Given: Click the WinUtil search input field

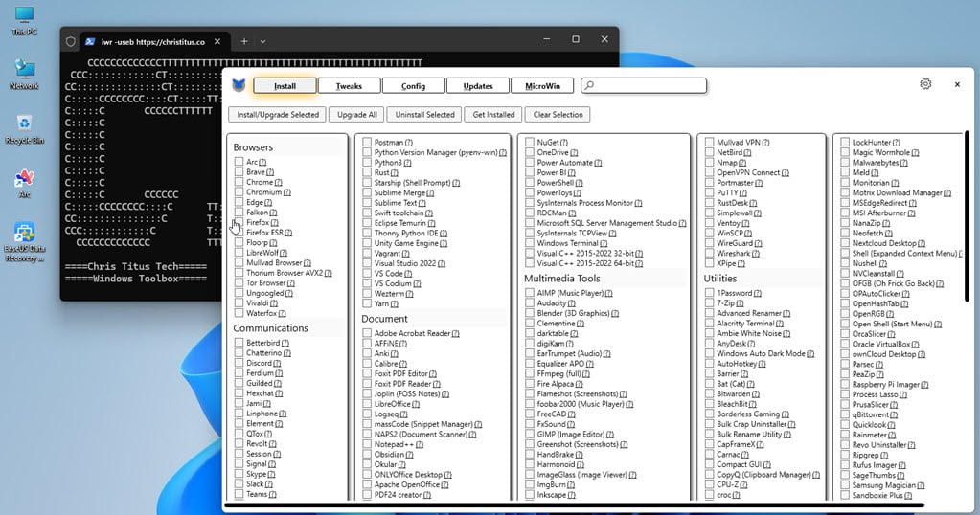Looking at the screenshot, I should pyautogui.click(x=644, y=85).
